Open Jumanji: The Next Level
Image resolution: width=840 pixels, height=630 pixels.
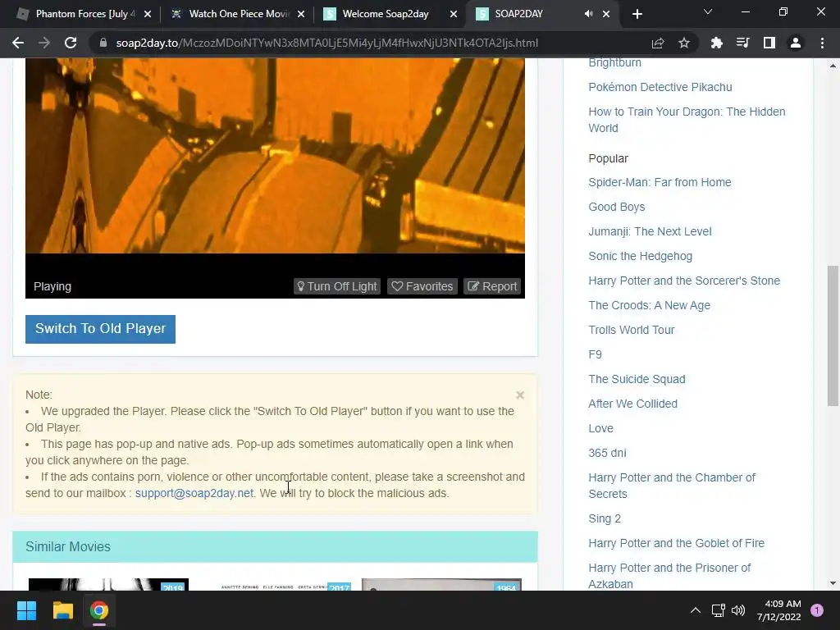pyautogui.click(x=650, y=232)
